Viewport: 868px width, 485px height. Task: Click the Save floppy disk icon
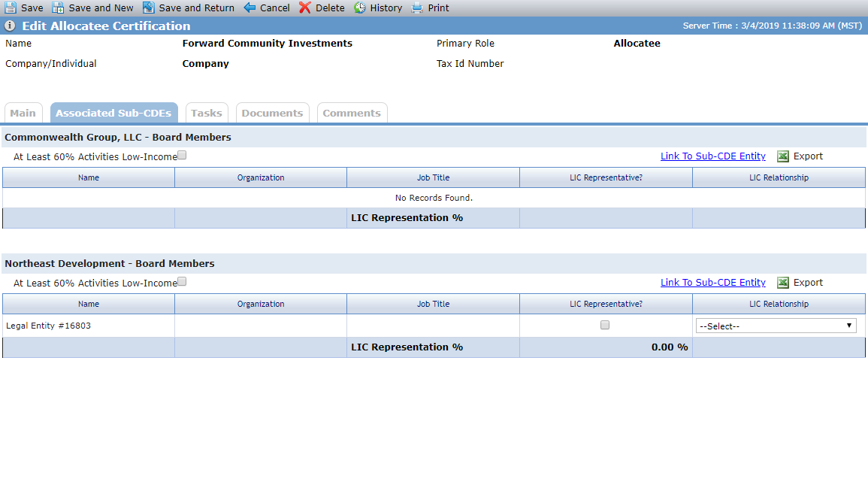click(x=11, y=8)
